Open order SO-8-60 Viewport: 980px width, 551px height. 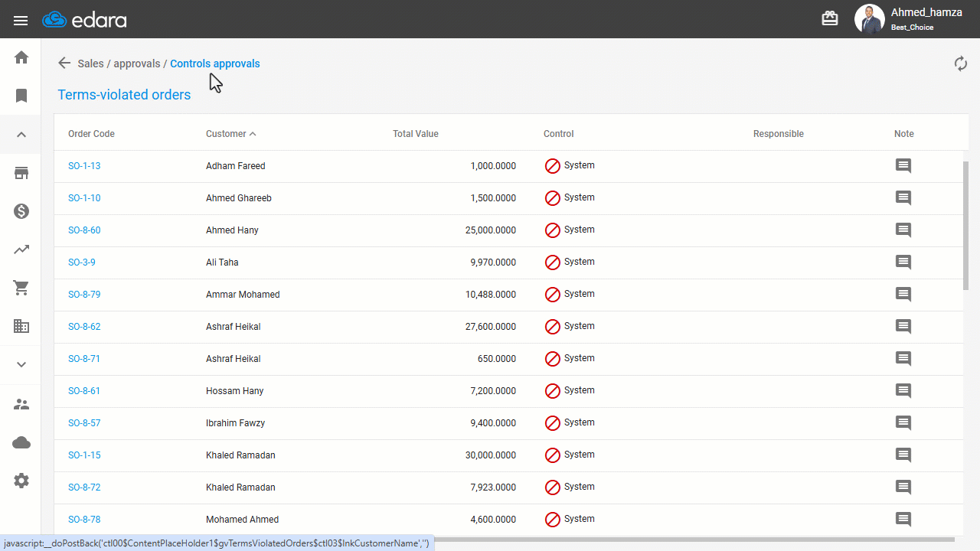click(84, 230)
